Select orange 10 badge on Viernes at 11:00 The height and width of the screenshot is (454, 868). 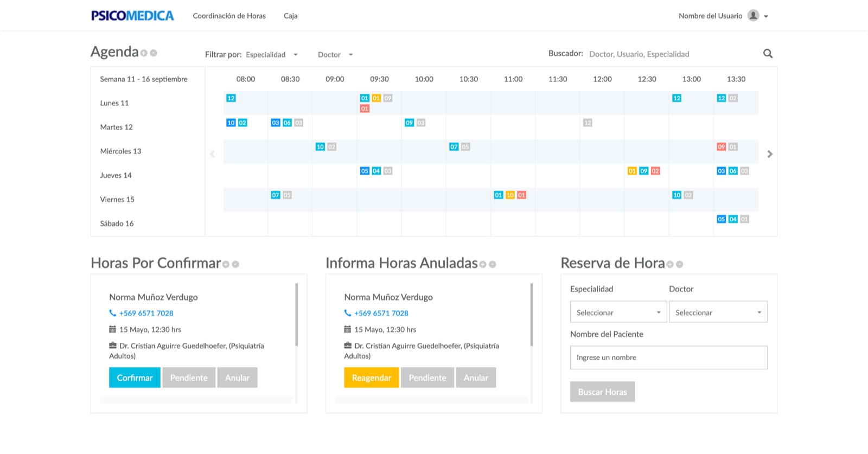pos(510,195)
